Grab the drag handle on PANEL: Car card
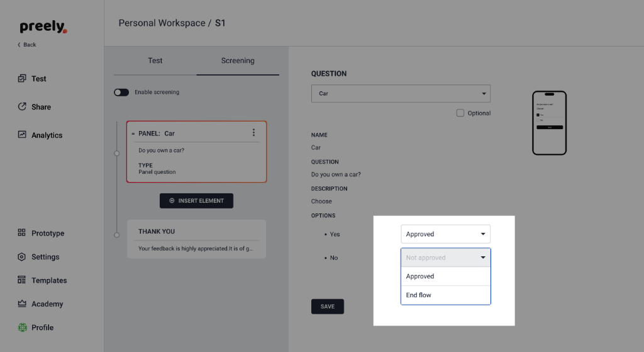 133,133
